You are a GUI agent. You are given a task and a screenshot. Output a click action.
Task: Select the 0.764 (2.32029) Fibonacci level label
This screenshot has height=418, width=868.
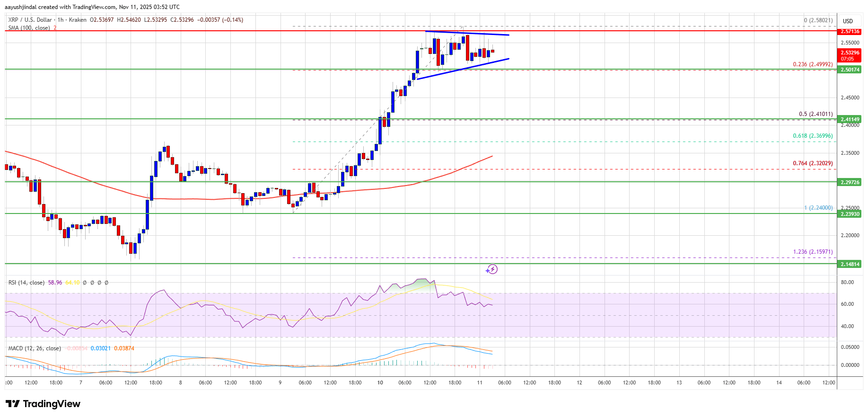[x=813, y=163]
